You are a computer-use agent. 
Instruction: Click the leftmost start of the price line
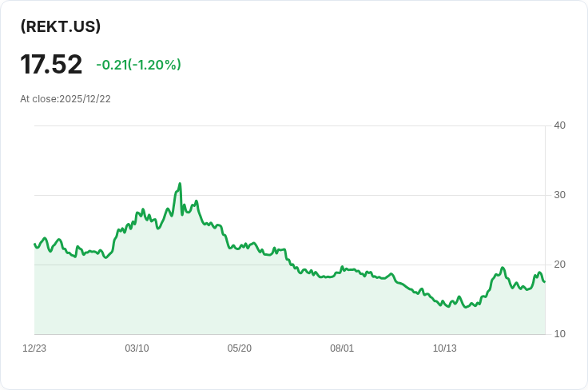pos(35,244)
